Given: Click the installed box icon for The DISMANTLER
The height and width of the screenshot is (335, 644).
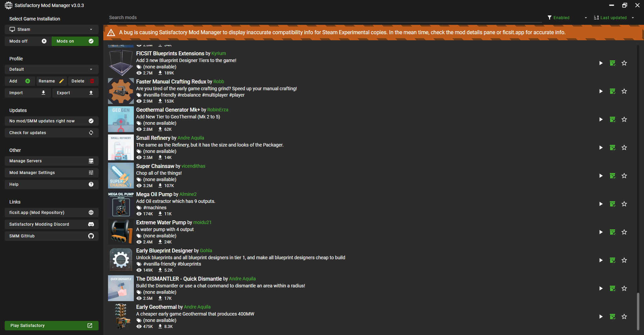Looking at the screenshot, I should 612,288.
